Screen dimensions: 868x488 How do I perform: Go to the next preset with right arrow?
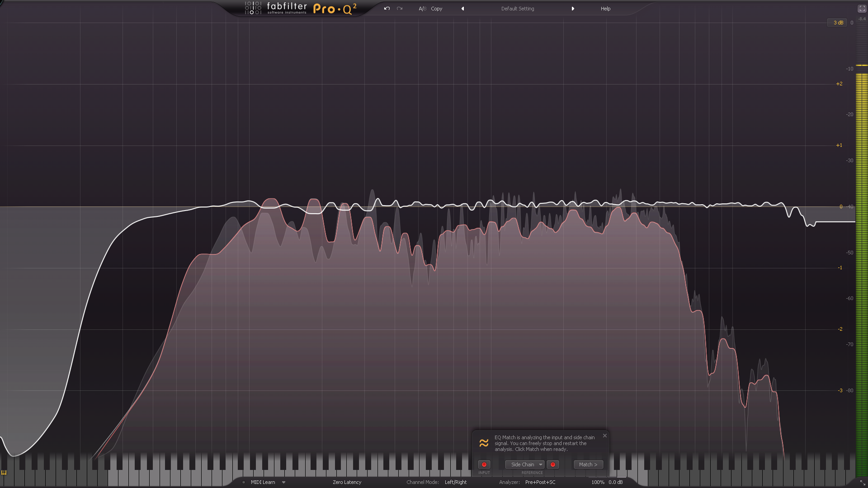[x=573, y=9]
